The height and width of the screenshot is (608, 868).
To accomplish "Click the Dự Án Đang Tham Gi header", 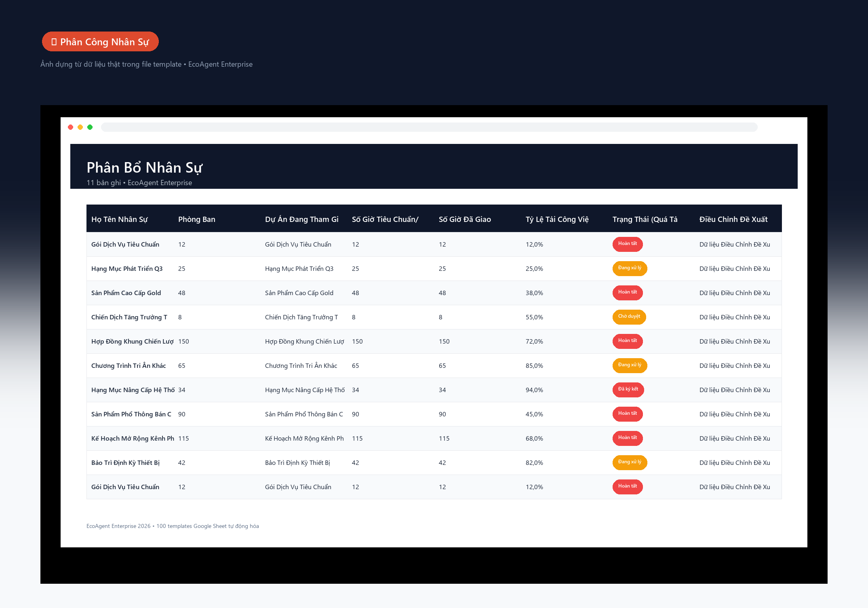I will (x=302, y=219).
